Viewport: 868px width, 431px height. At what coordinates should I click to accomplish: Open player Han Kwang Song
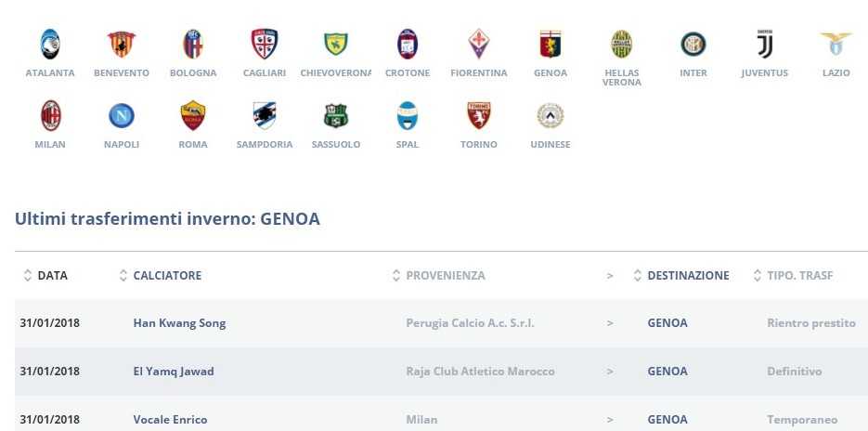(x=179, y=323)
